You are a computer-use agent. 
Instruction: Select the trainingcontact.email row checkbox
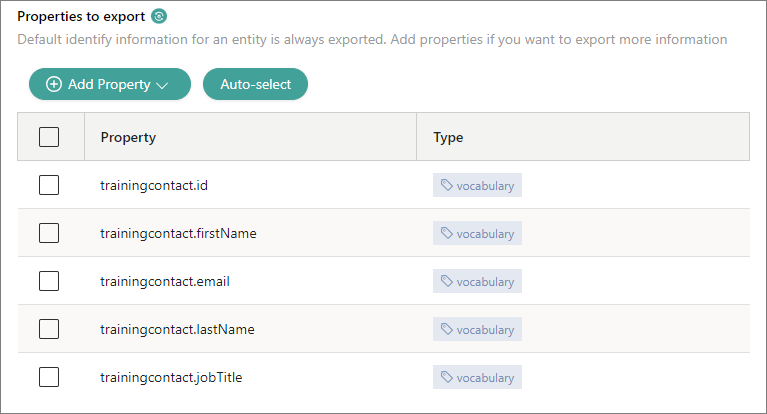pyautogui.click(x=49, y=281)
